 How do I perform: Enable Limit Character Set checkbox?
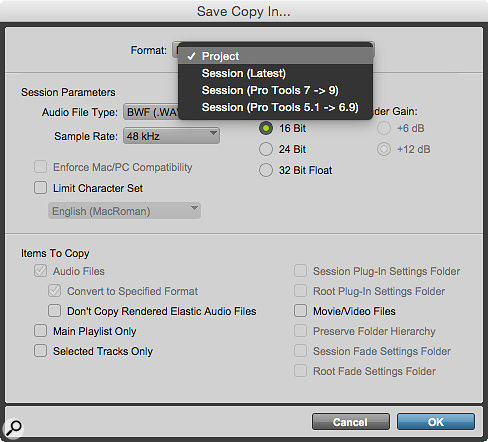click(x=40, y=188)
